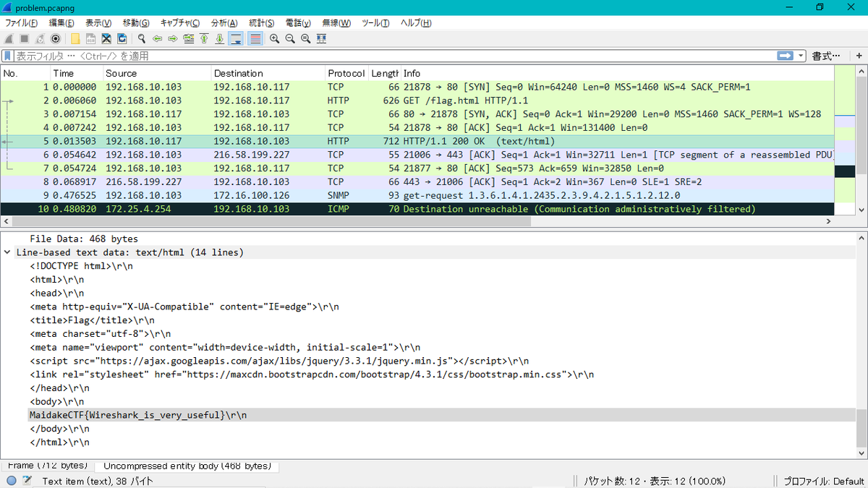Sort by the Destination column header
The width and height of the screenshot is (868, 488).
268,73
